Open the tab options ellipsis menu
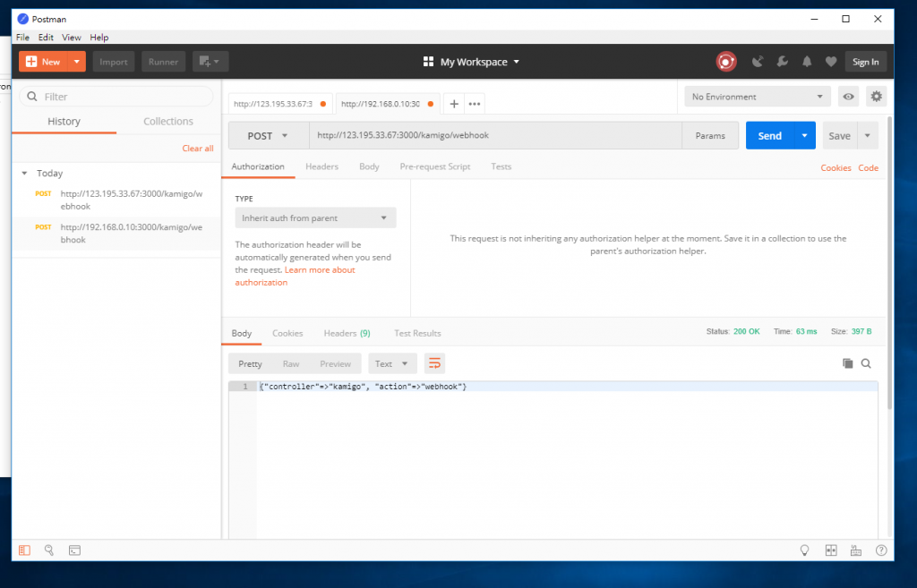The height and width of the screenshot is (588, 917). click(475, 104)
